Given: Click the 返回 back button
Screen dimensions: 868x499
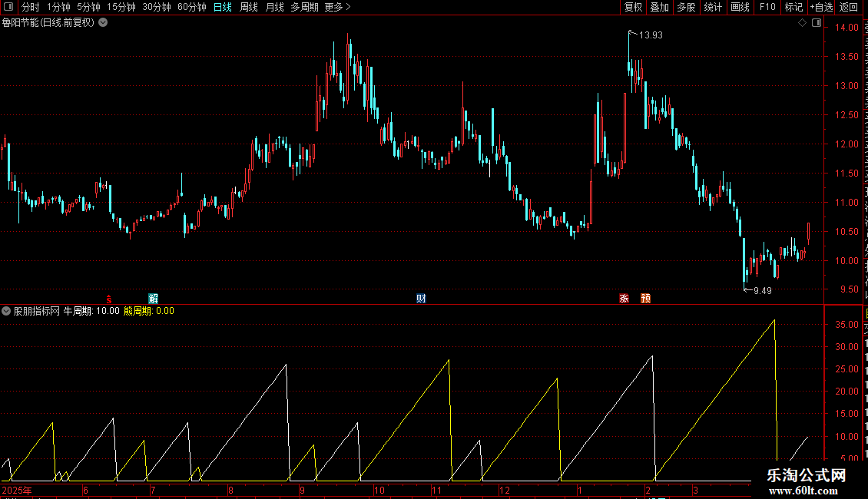Looking at the screenshot, I should 849,7.
